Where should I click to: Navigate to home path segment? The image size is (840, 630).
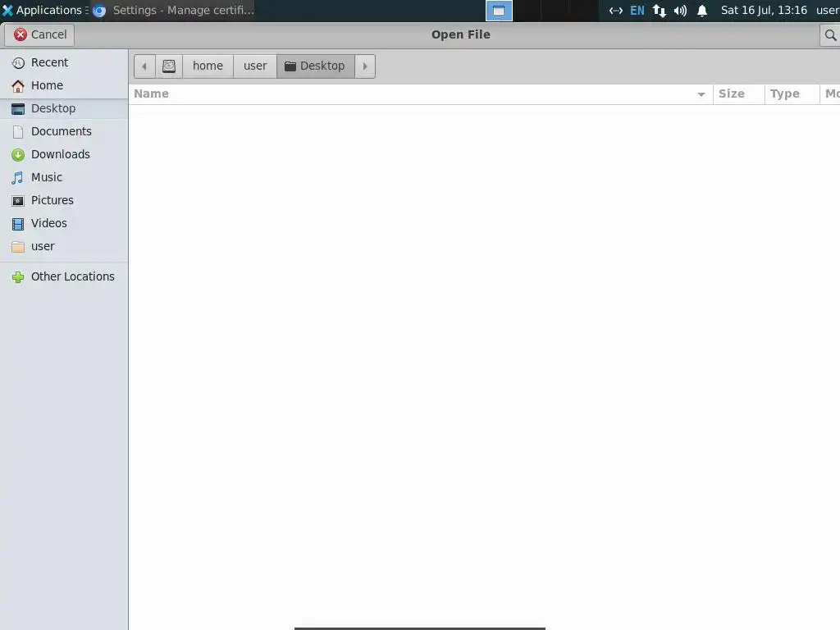208,66
